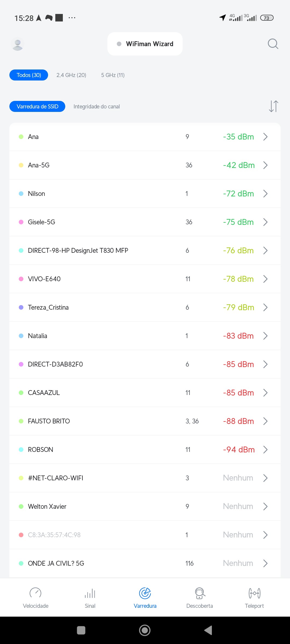Screen dimensions: 290x644
Task: Expand Gisele-5G details chevron
Action: (265, 222)
